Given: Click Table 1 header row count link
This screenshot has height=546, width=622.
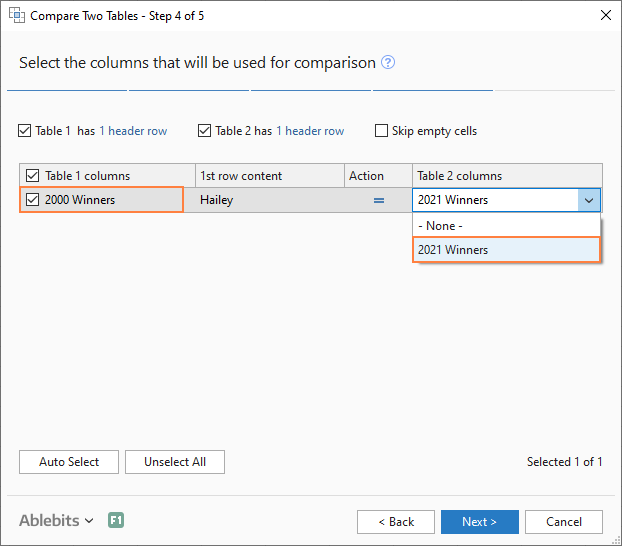Looking at the screenshot, I should (x=133, y=131).
